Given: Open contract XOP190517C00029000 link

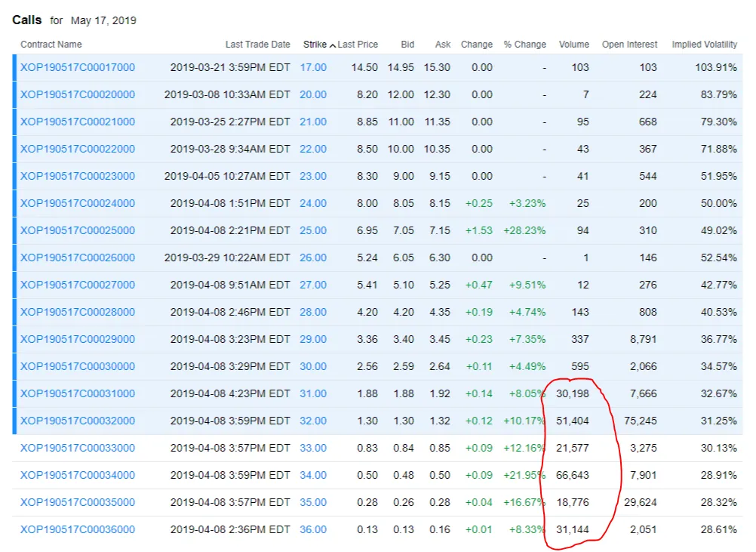Looking at the screenshot, I should click(x=78, y=339).
